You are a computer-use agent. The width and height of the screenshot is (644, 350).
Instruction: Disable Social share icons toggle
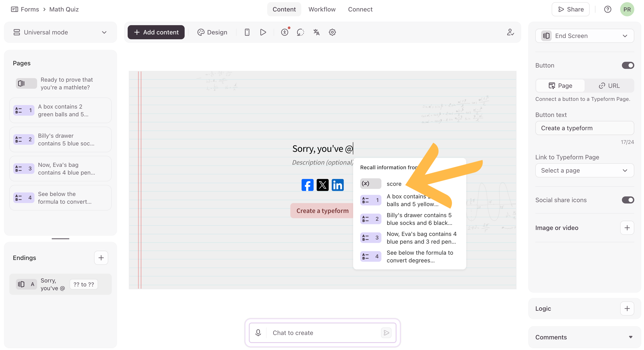(627, 200)
